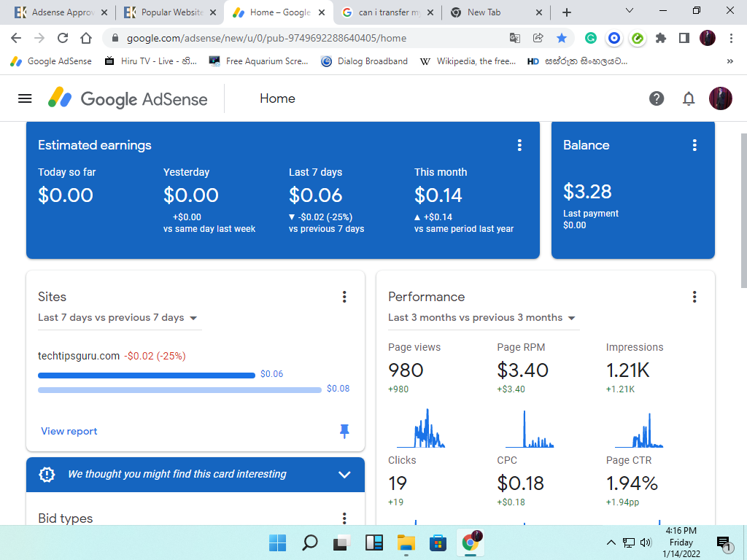
Task: Open the Wikipedia bookmark
Action: pyautogui.click(x=468, y=61)
